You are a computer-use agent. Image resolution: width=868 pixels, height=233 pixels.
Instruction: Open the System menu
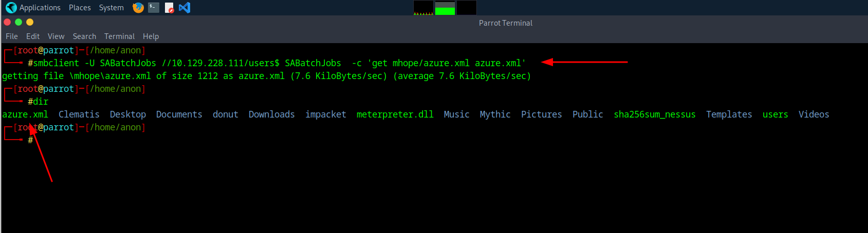point(111,8)
